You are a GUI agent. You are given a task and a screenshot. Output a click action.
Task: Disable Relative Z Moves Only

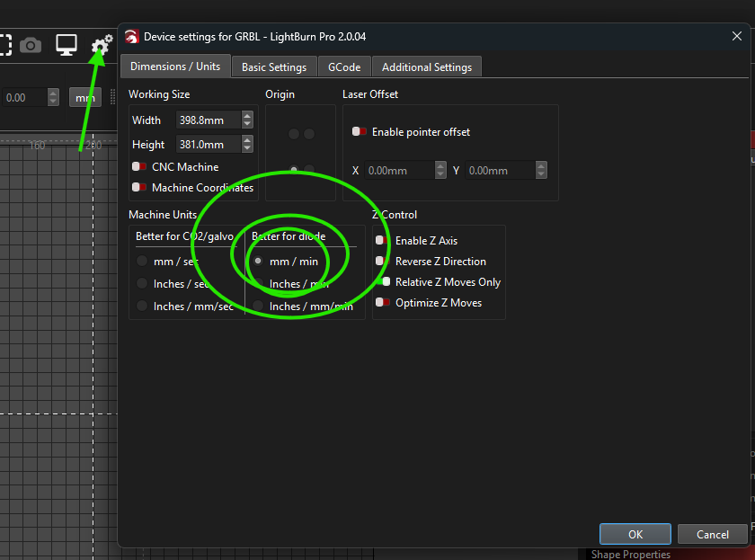tap(384, 282)
